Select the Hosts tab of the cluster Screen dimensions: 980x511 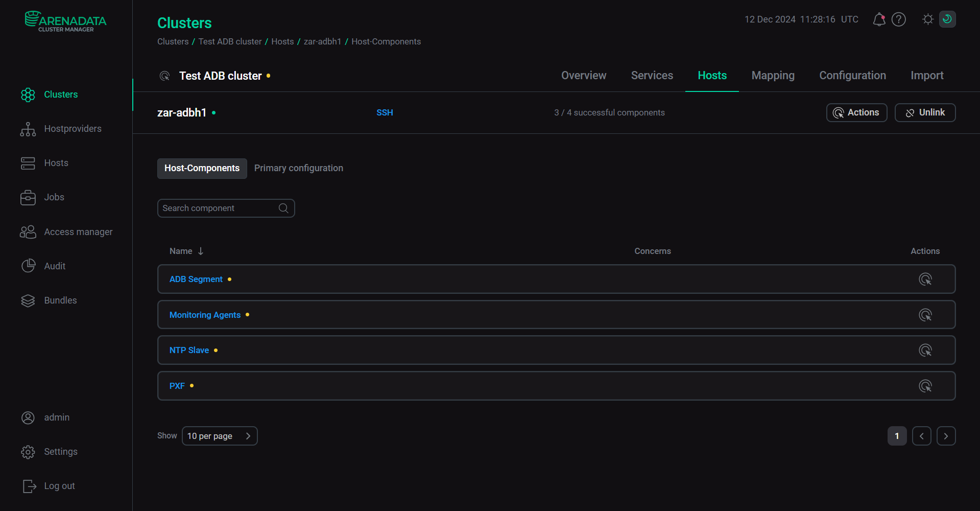712,76
